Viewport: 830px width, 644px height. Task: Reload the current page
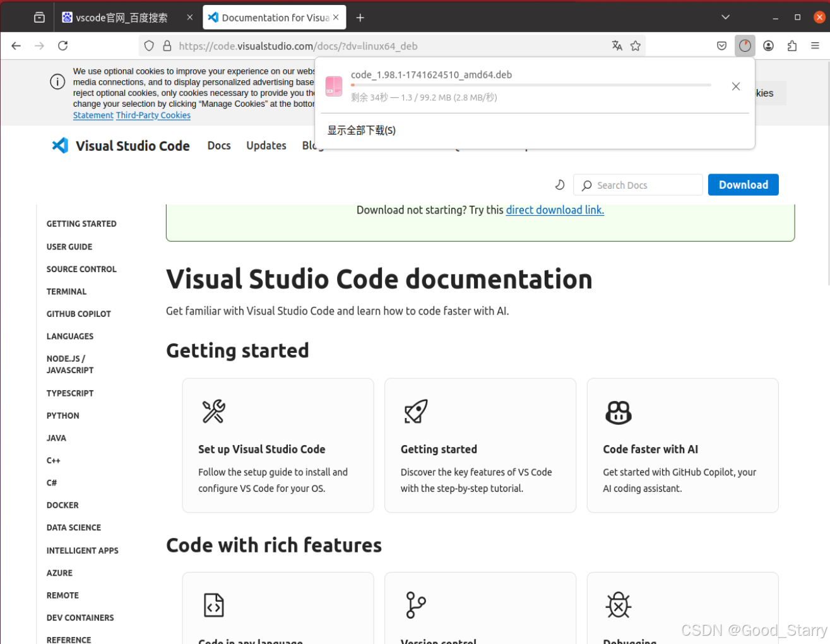coord(62,45)
